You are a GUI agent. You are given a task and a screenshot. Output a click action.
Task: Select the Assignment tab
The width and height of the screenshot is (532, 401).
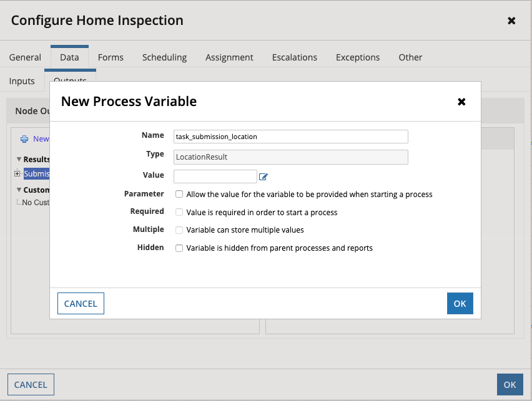point(229,57)
